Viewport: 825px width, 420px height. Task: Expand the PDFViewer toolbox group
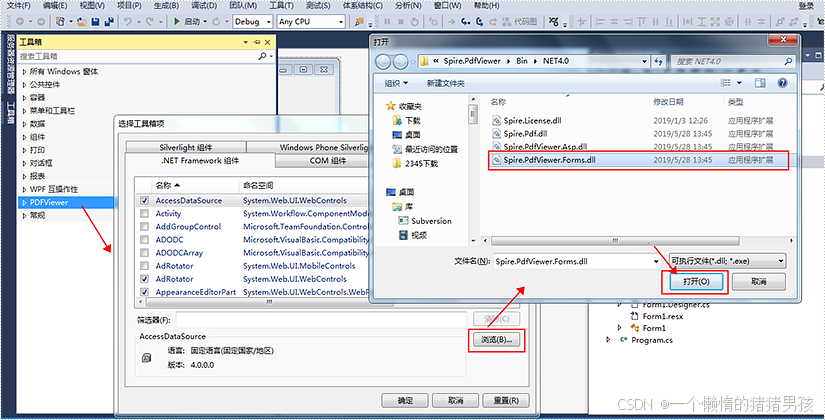24,202
